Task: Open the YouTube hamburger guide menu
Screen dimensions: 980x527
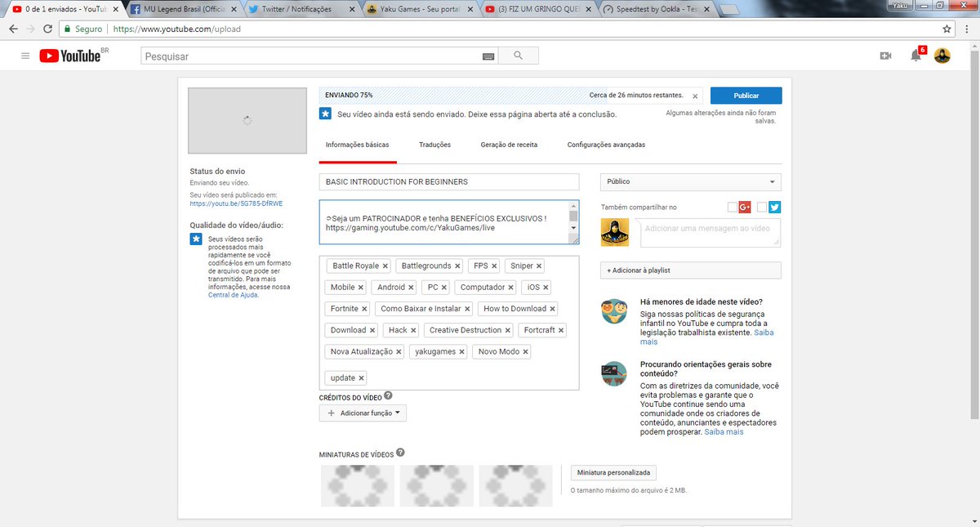Action: point(25,56)
